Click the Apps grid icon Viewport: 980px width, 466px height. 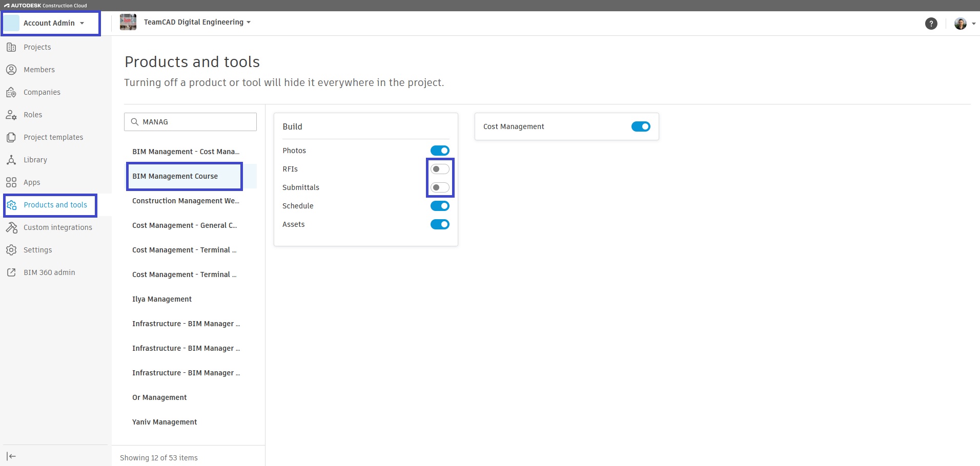pyautogui.click(x=11, y=182)
